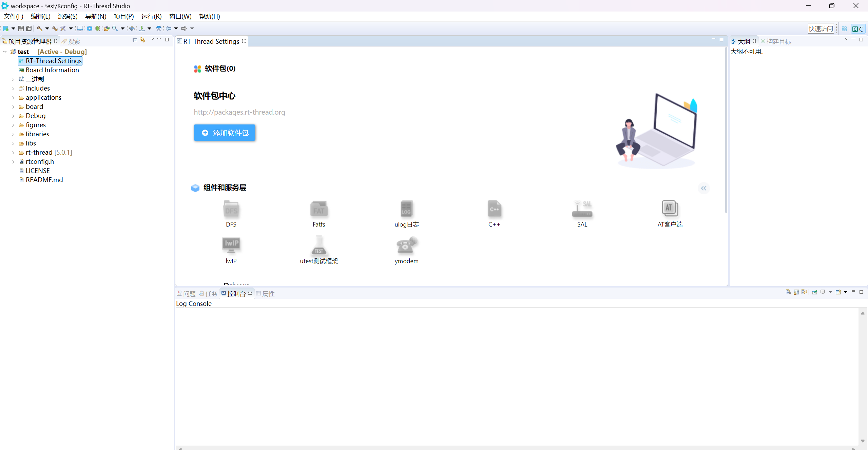Click the green bug debug icon
Screen dimensions: 868x450
(97, 28)
